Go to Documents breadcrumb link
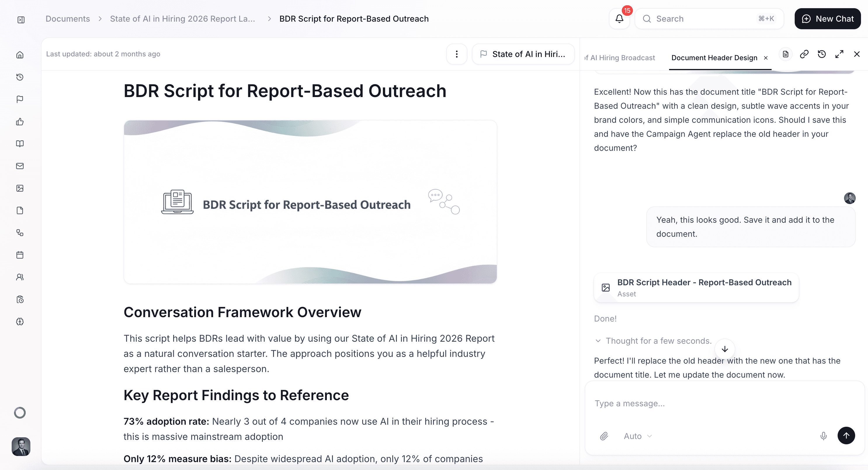The image size is (868, 470). coord(68,19)
